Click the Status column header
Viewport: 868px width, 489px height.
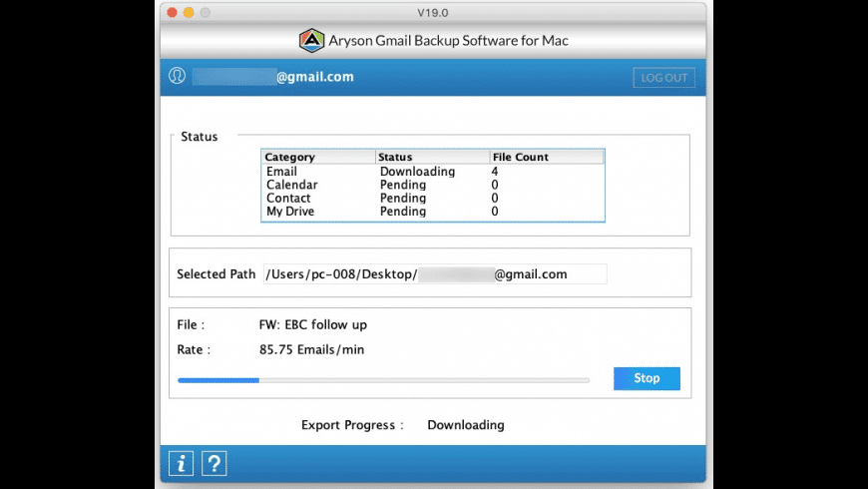432,157
